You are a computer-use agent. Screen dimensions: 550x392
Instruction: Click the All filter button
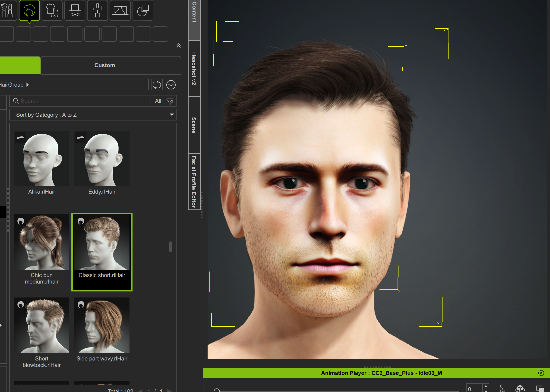click(x=158, y=101)
